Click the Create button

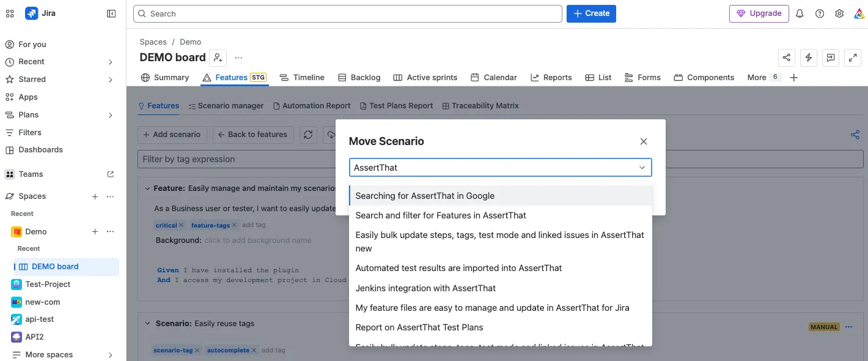coord(591,13)
